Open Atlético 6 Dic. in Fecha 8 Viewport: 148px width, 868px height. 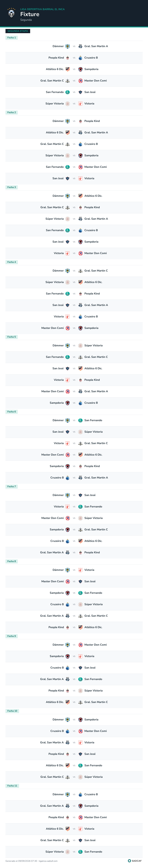pyautogui.click(x=93, y=627)
